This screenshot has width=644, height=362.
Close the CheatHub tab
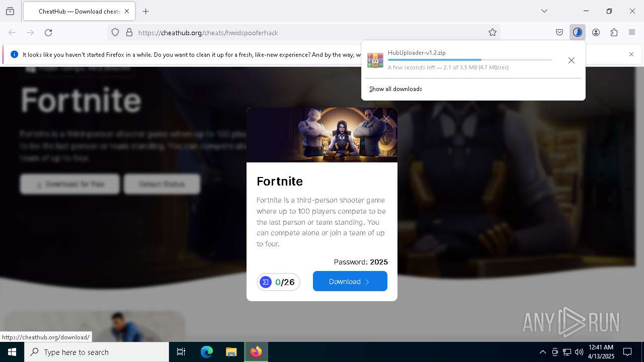127,11
